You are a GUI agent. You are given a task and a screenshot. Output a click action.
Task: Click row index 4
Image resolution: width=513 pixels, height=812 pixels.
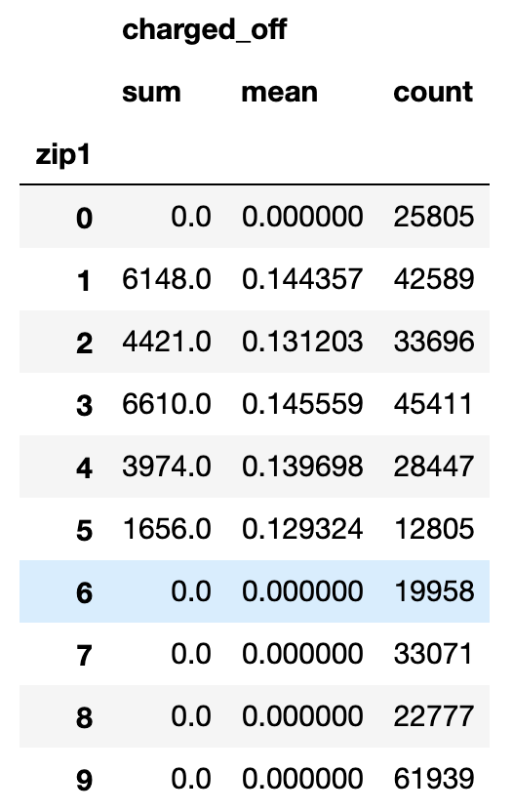85,467
